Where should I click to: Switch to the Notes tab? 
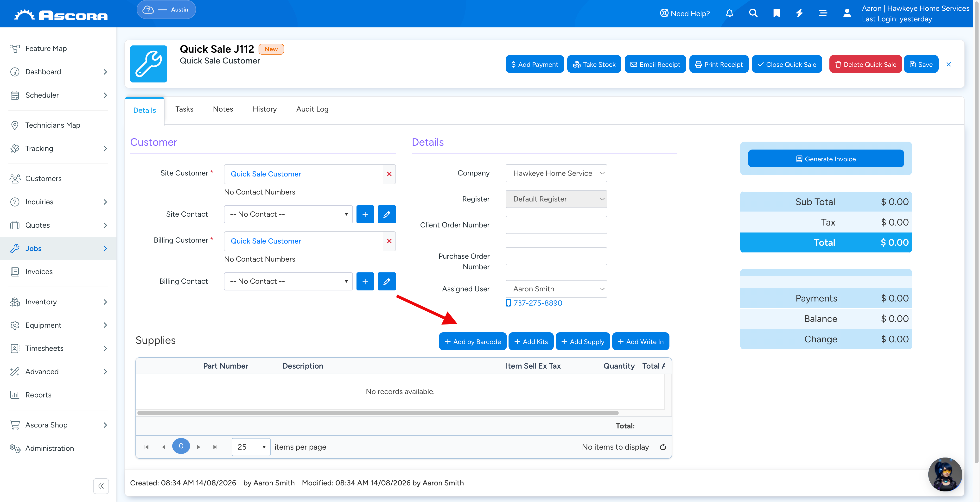[x=223, y=109]
